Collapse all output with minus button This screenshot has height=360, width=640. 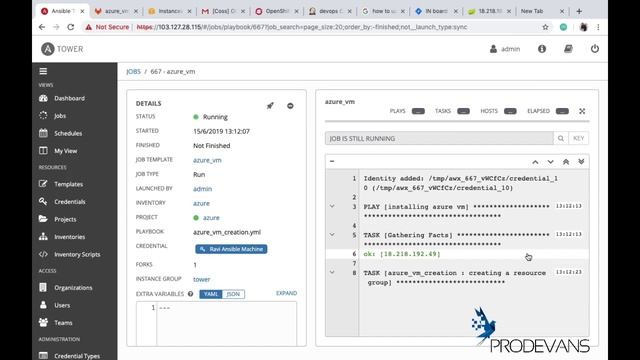332,162
